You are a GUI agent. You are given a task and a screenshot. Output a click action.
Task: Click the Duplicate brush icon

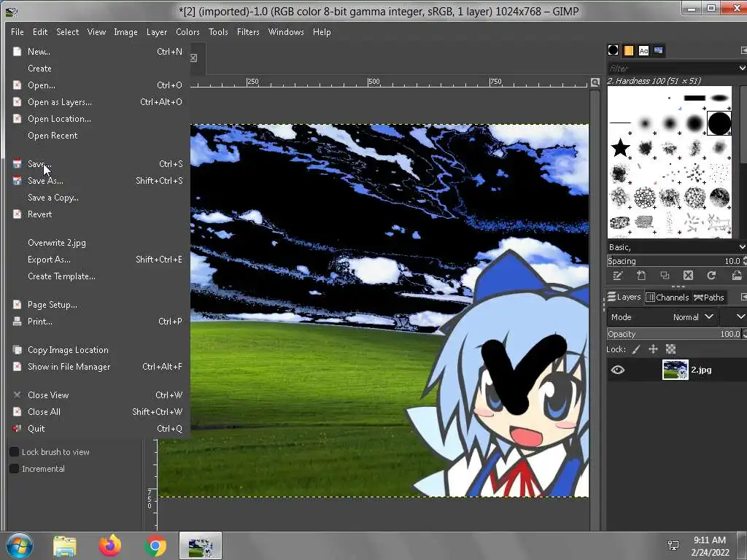[x=665, y=276]
